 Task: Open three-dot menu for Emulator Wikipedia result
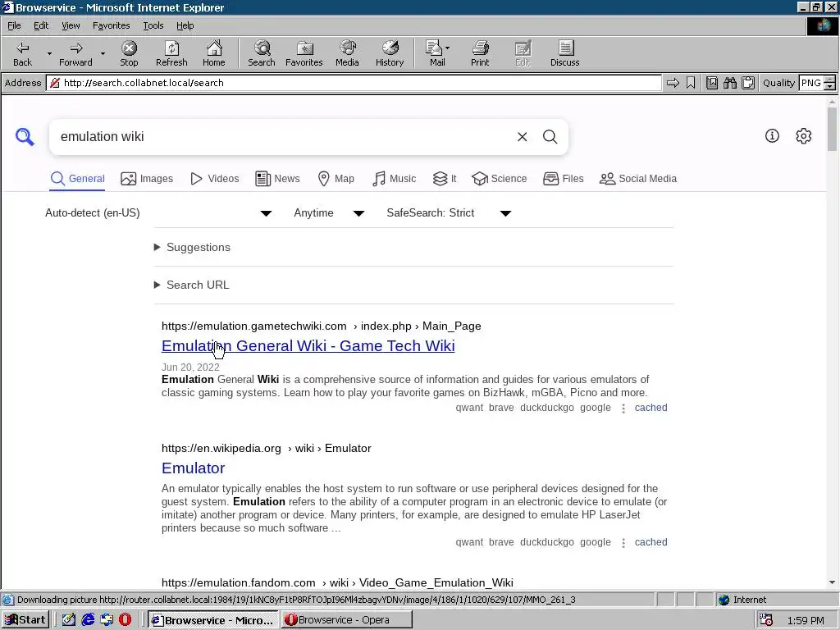(x=623, y=543)
